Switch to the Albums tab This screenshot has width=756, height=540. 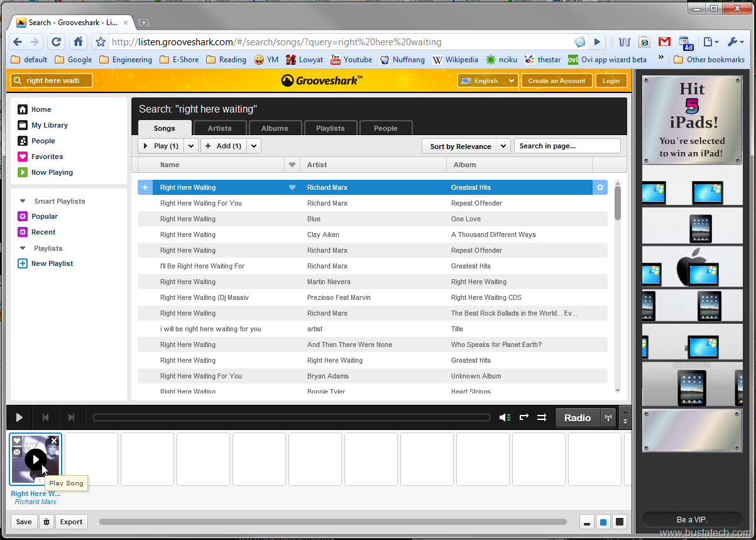(x=275, y=128)
